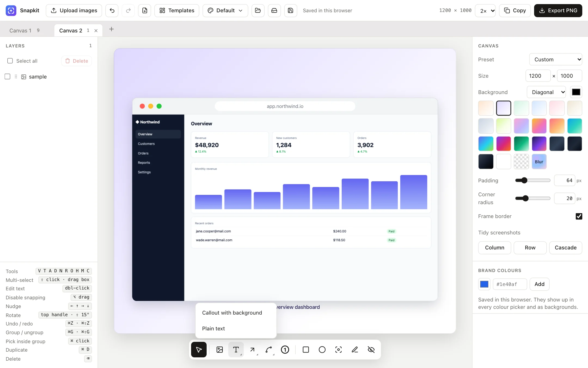Select the pen draw tool
The image size is (588, 368).
(355, 349)
